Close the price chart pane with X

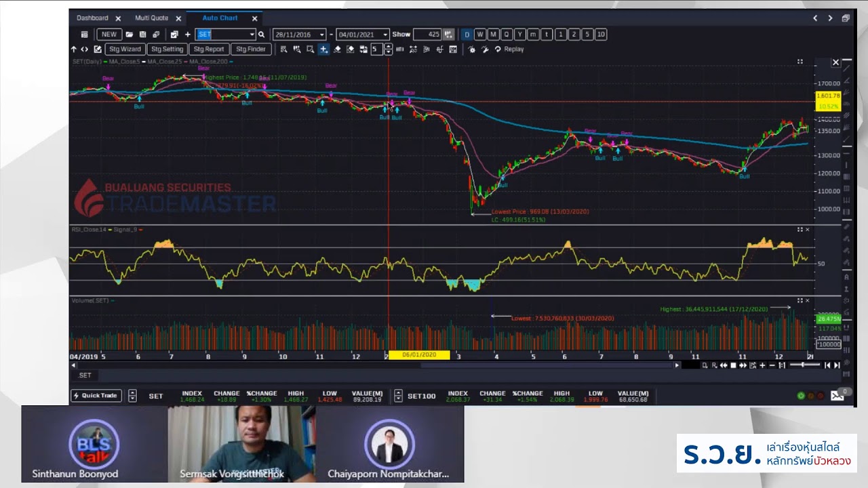(835, 62)
